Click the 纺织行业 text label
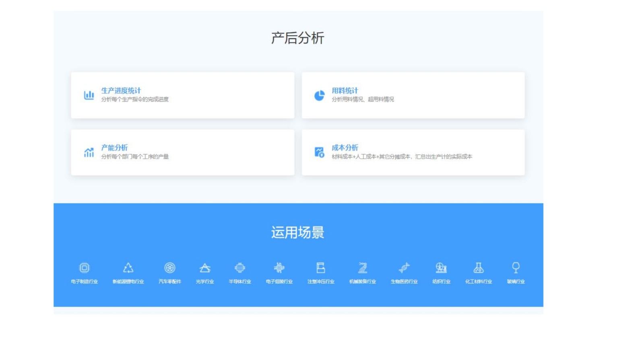 tap(441, 282)
